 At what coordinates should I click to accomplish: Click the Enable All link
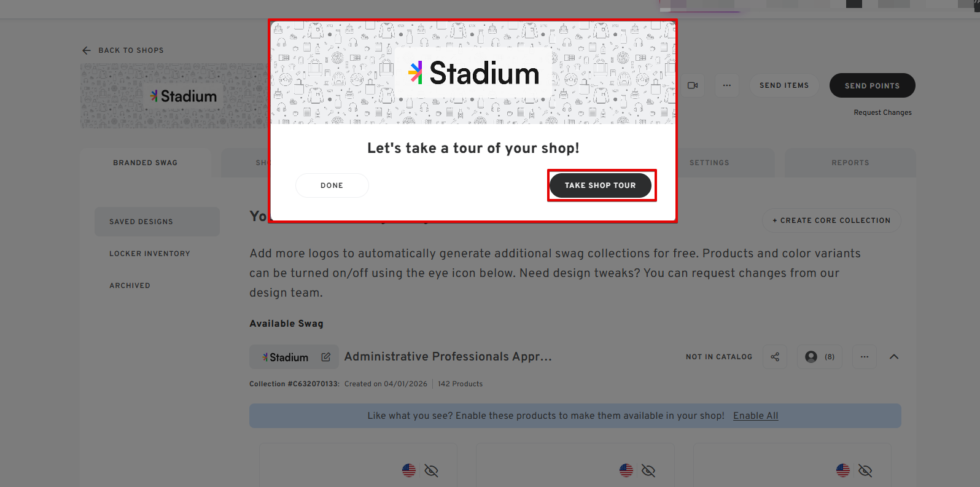[x=755, y=416]
